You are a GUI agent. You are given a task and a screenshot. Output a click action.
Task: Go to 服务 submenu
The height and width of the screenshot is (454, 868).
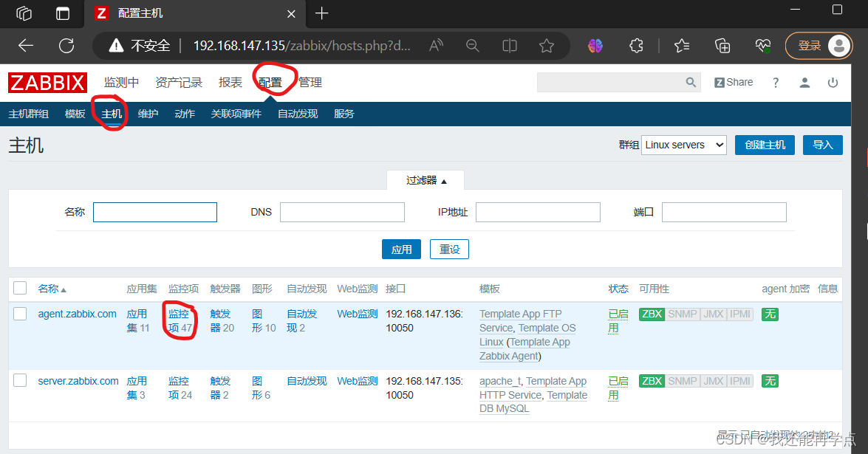tap(344, 114)
